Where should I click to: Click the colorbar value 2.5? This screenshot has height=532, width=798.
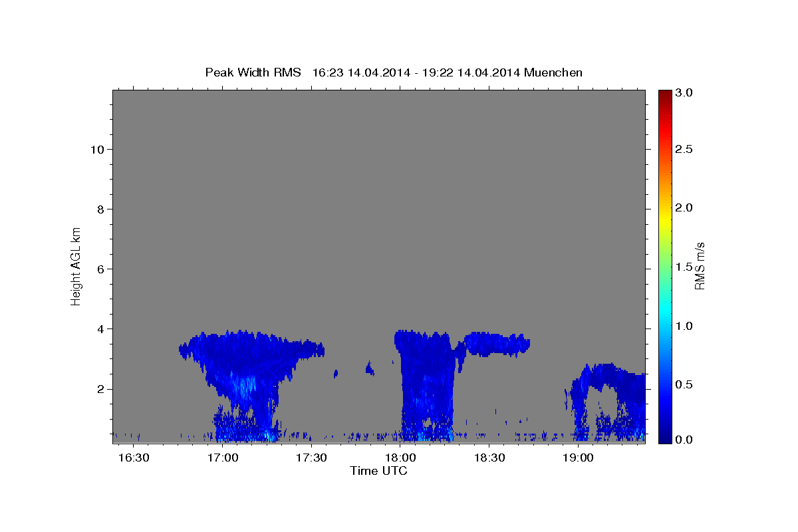point(684,150)
